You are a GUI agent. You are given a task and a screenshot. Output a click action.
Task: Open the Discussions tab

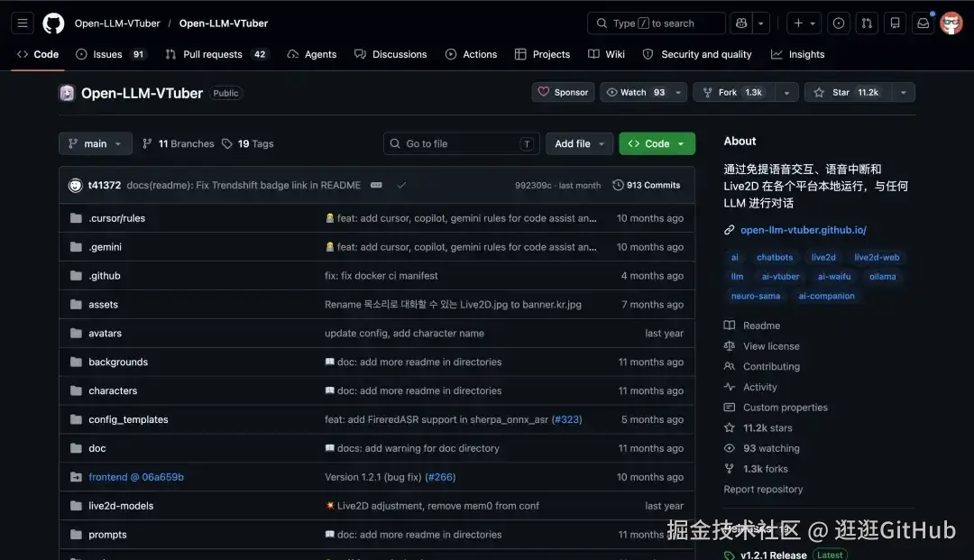coord(391,55)
